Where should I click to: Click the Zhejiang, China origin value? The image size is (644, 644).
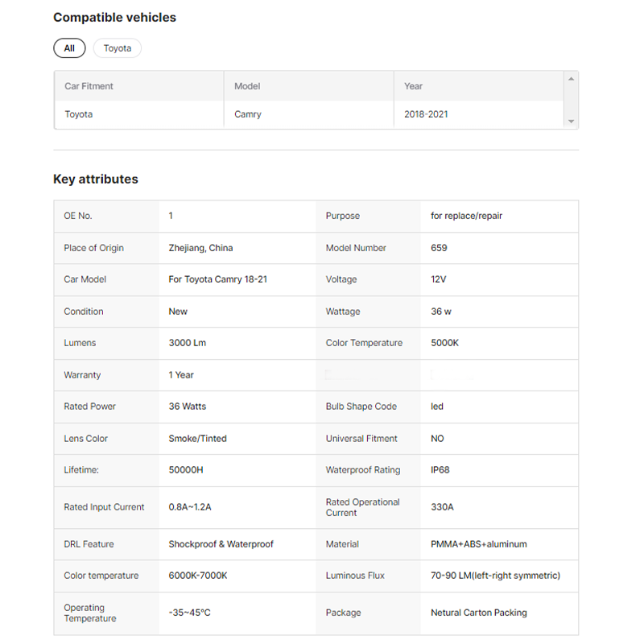[200, 248]
